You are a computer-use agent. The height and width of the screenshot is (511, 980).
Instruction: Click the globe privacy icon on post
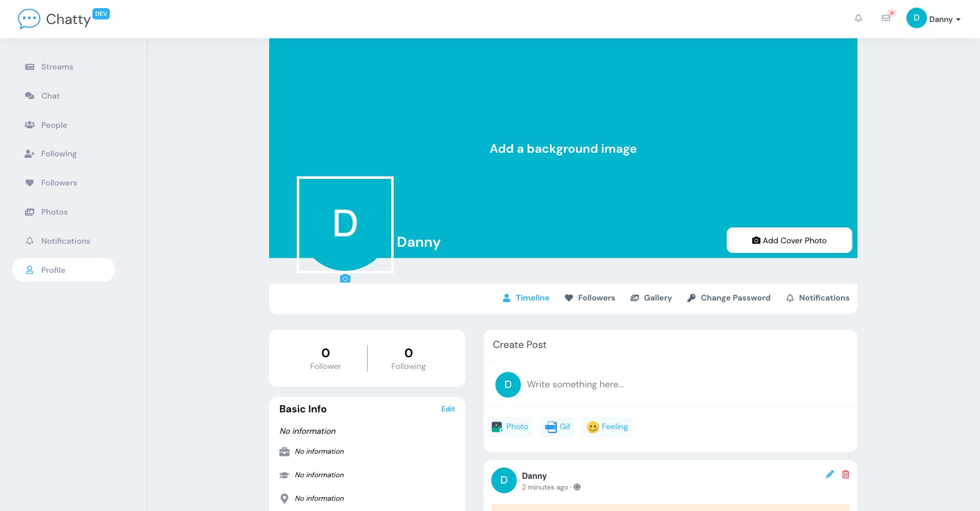pyautogui.click(x=577, y=487)
